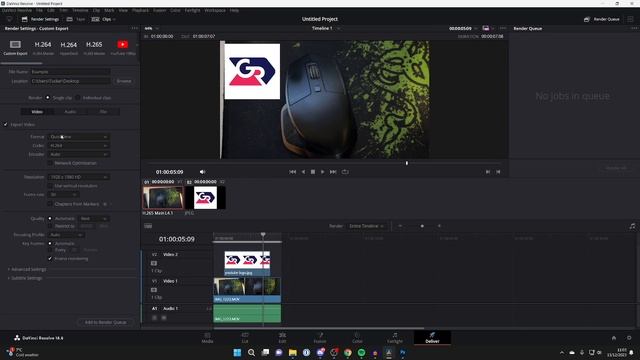This screenshot has width=640, height=360.
Task: Select the Custom Export preset
Action: coord(16,48)
